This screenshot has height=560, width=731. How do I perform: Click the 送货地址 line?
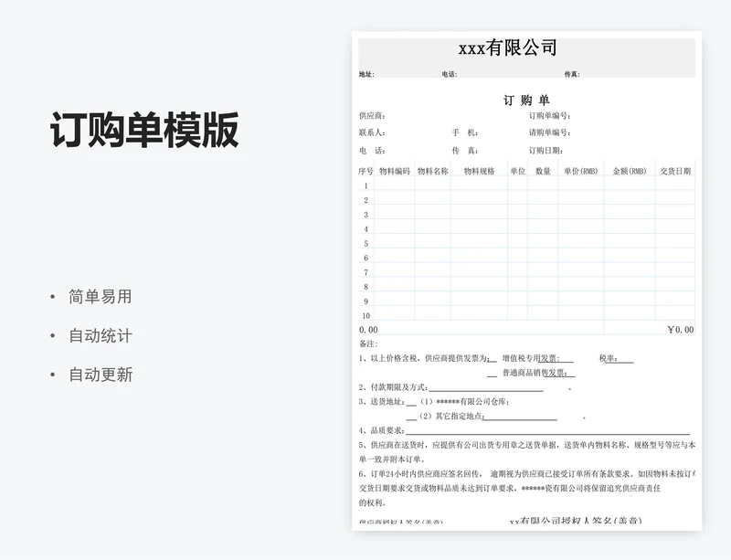(x=434, y=402)
